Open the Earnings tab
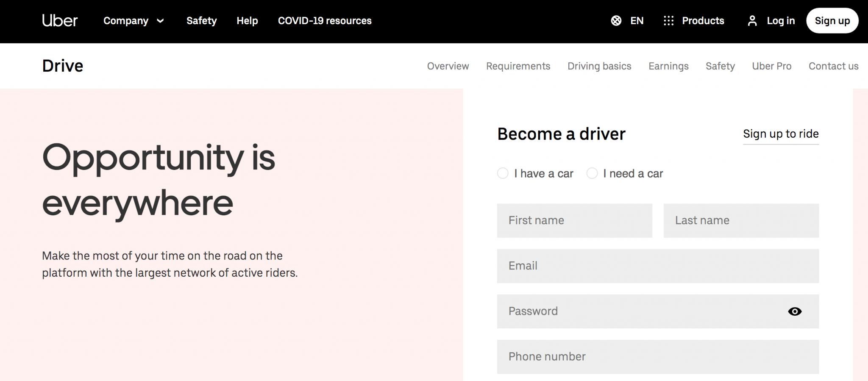Screen dimensions: 868x381 (x=668, y=66)
